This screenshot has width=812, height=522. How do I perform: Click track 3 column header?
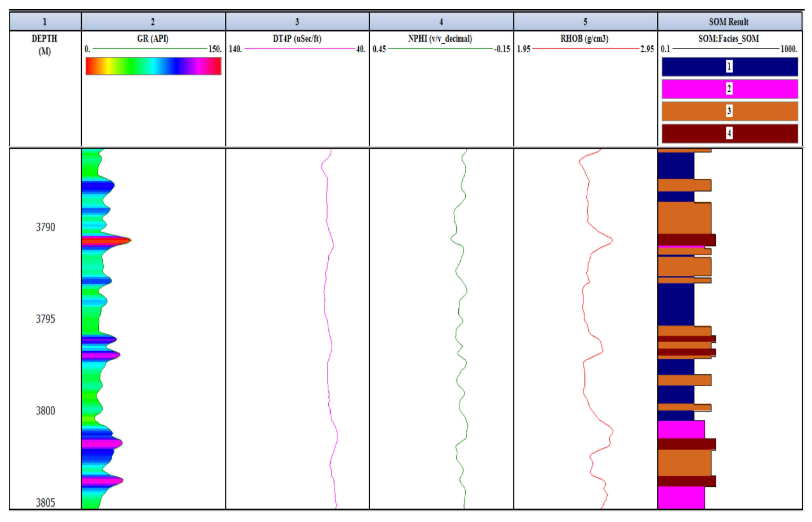[x=297, y=22]
